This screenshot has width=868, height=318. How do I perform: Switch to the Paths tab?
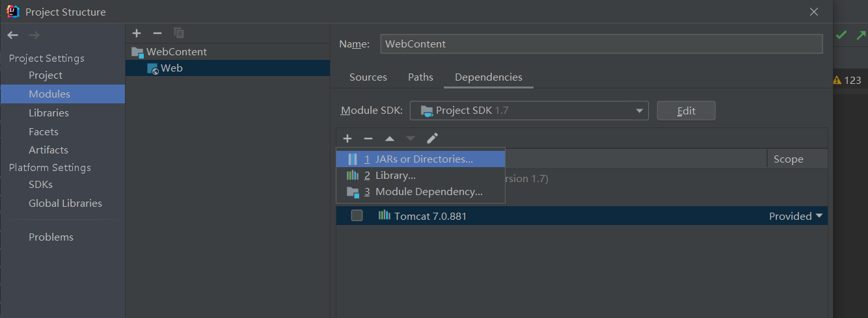point(420,77)
